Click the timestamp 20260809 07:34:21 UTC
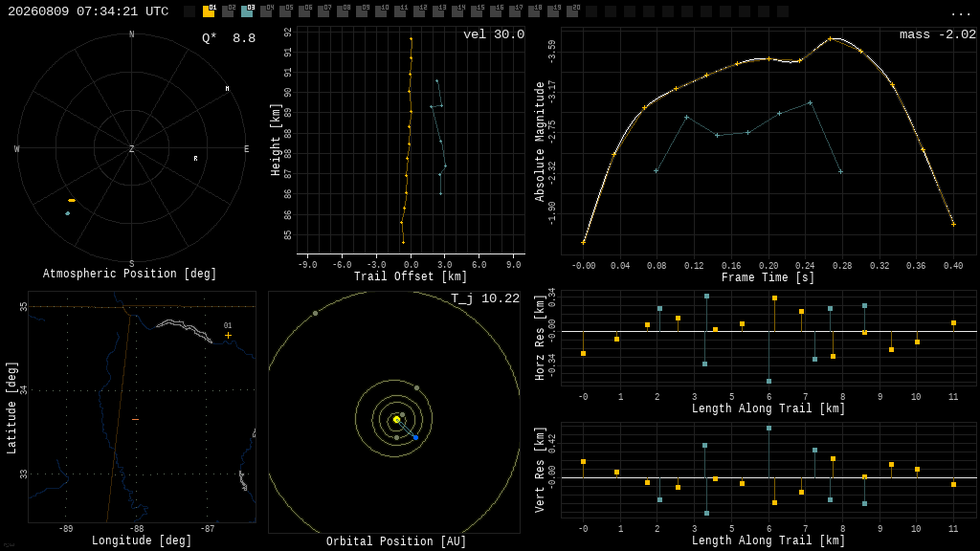 (88, 11)
